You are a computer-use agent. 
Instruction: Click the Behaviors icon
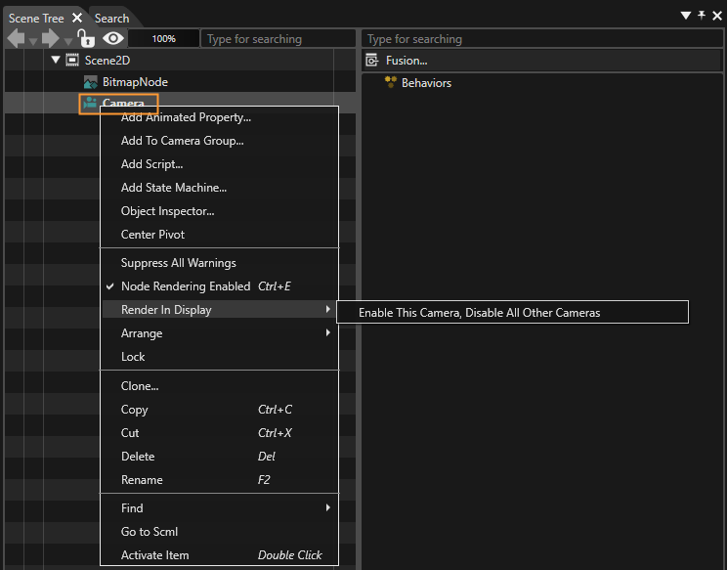(x=391, y=82)
